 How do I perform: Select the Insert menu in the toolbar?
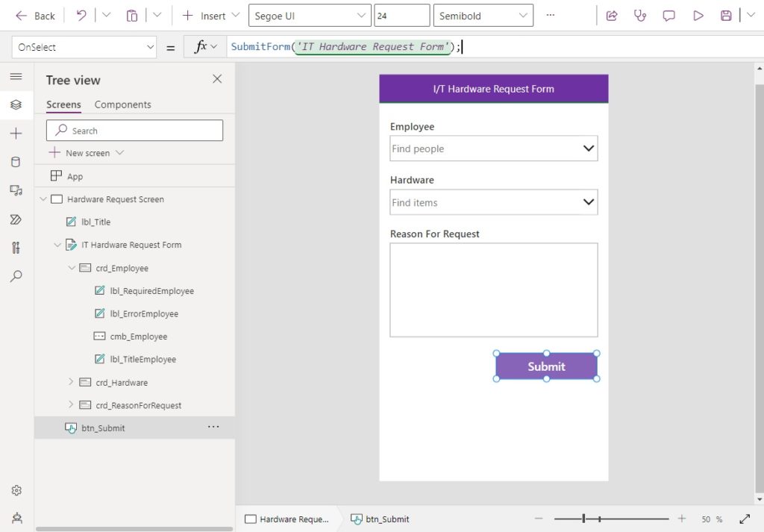(210, 14)
